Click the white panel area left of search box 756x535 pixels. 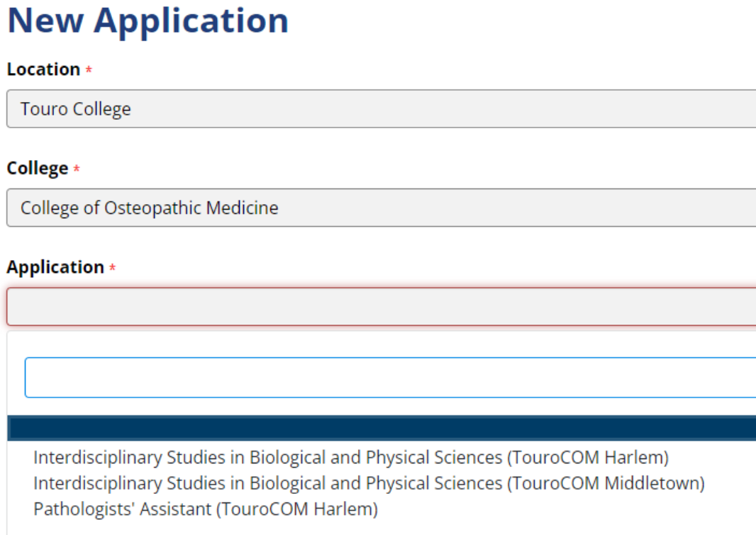click(16, 378)
